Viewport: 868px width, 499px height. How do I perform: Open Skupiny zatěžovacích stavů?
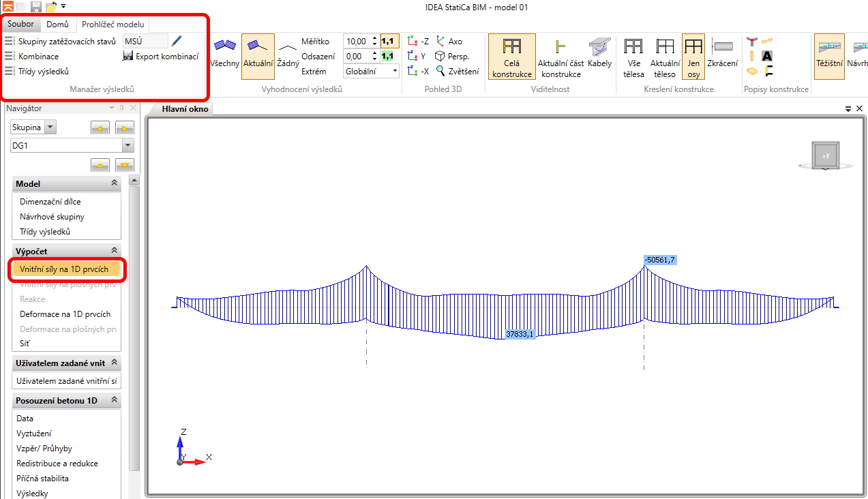[61, 42]
